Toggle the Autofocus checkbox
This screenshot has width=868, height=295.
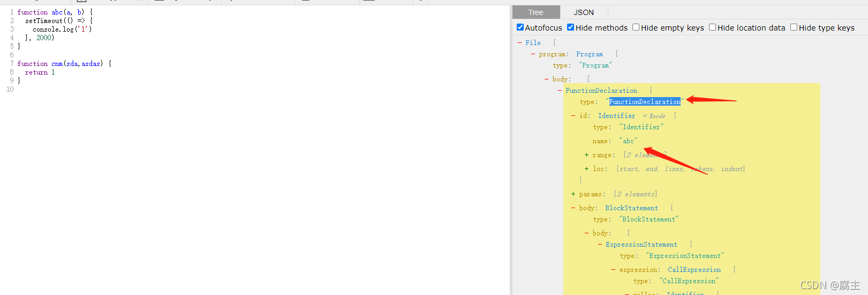point(520,27)
